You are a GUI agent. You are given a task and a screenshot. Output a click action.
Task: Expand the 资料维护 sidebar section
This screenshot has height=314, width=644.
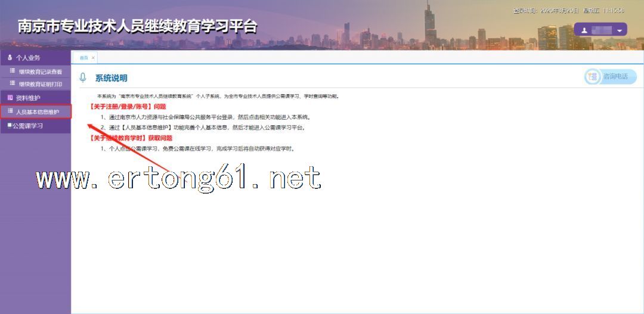coord(28,98)
